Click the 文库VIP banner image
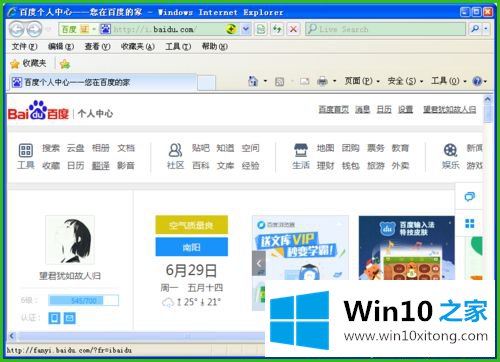Viewport: 500px width, 362px height. (x=300, y=248)
